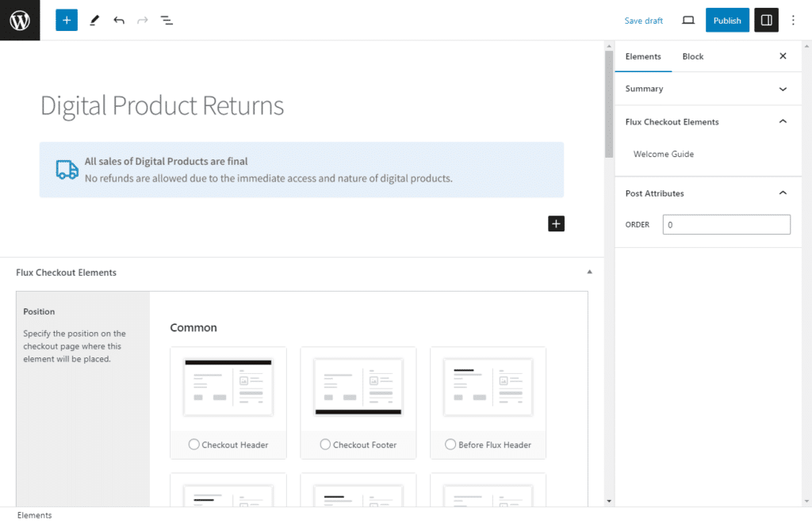Redo the last change

[143, 20]
